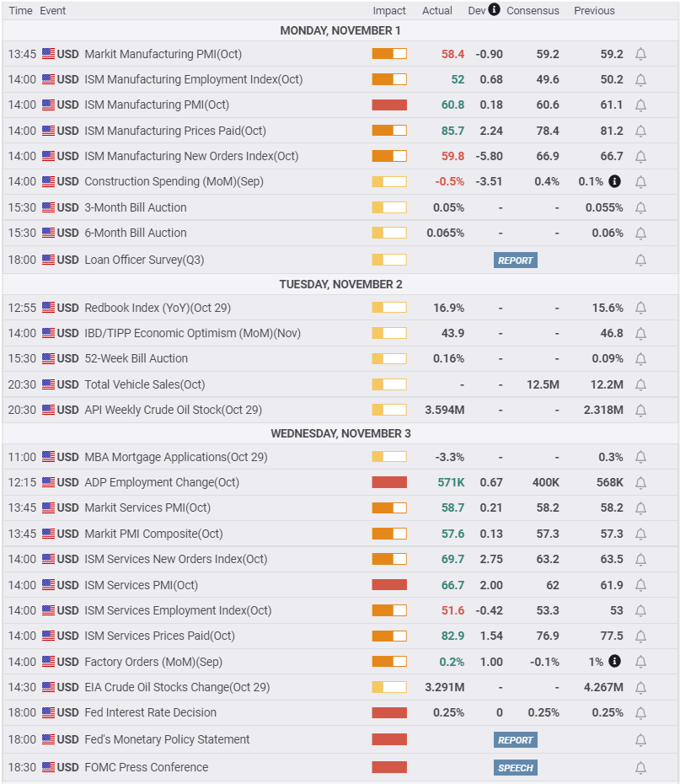Set alert for ISM Services PMI(Oct)

click(640, 585)
